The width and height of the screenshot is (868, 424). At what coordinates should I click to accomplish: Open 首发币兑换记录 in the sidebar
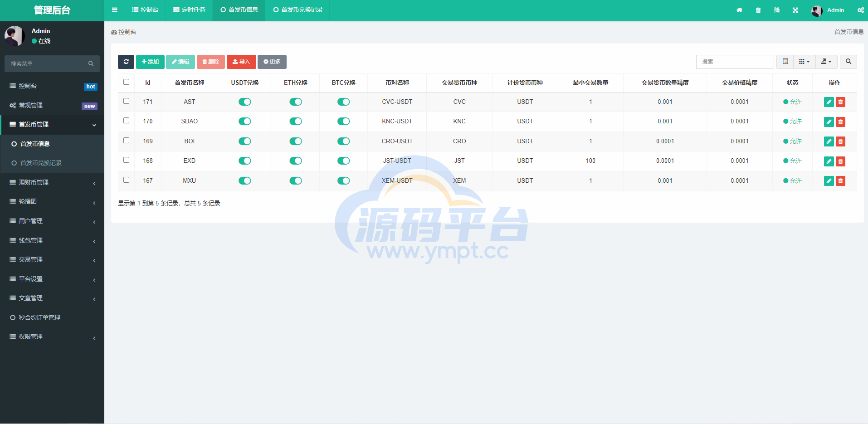pyautogui.click(x=52, y=163)
